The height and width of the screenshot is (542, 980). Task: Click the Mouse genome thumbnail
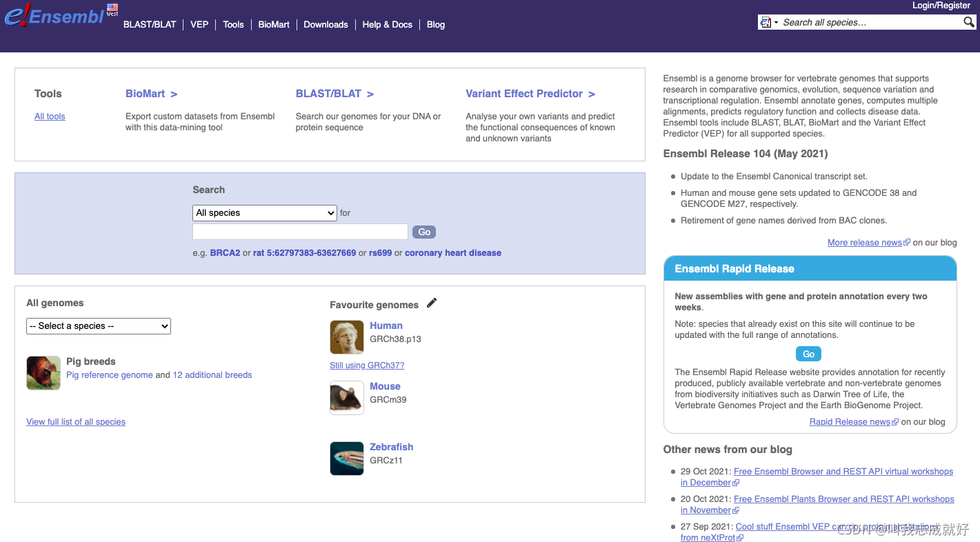tap(347, 398)
